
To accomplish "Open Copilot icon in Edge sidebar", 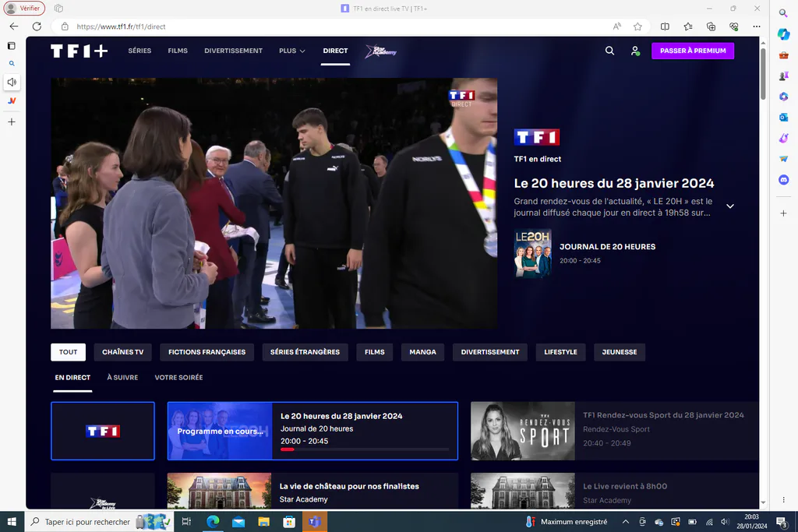I will [784, 34].
